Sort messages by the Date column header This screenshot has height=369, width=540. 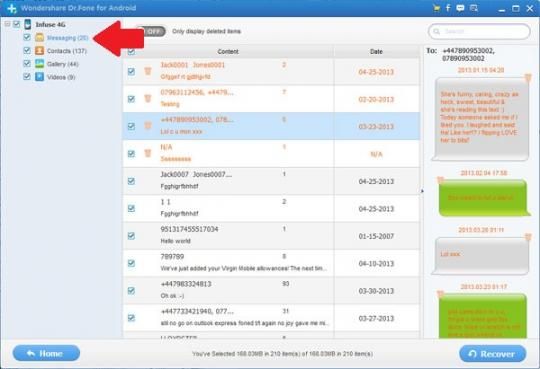click(376, 52)
